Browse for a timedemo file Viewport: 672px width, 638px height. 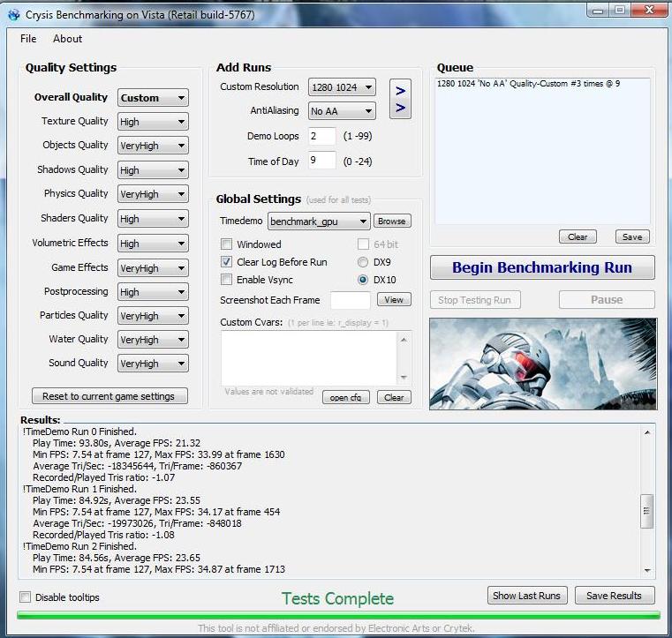click(x=392, y=221)
